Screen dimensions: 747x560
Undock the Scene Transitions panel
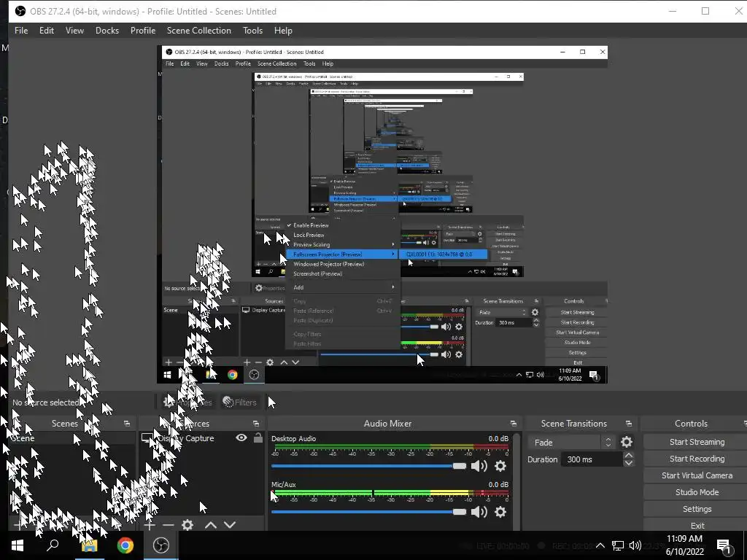[628, 424]
